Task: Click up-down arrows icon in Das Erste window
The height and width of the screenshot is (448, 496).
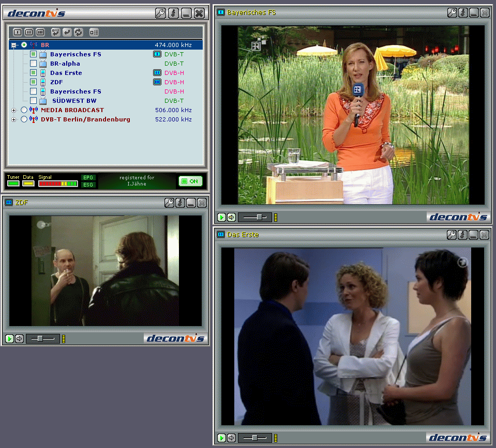Action: tap(462, 235)
